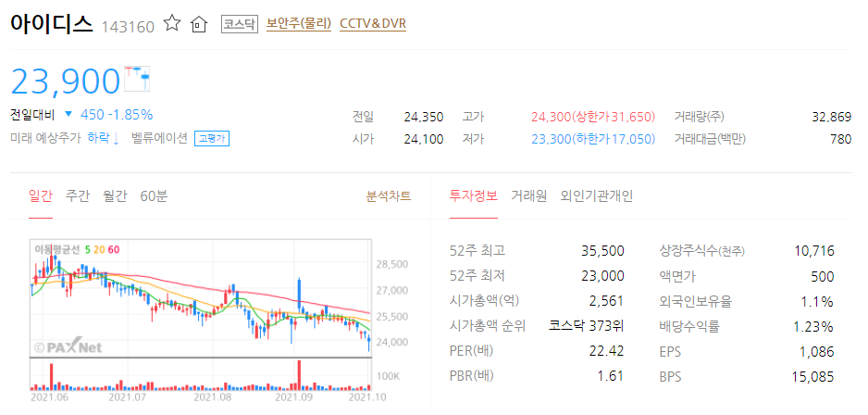Click the blue down triangle next to 전일대비
The width and height of the screenshot is (868, 415).
pyautogui.click(x=68, y=114)
